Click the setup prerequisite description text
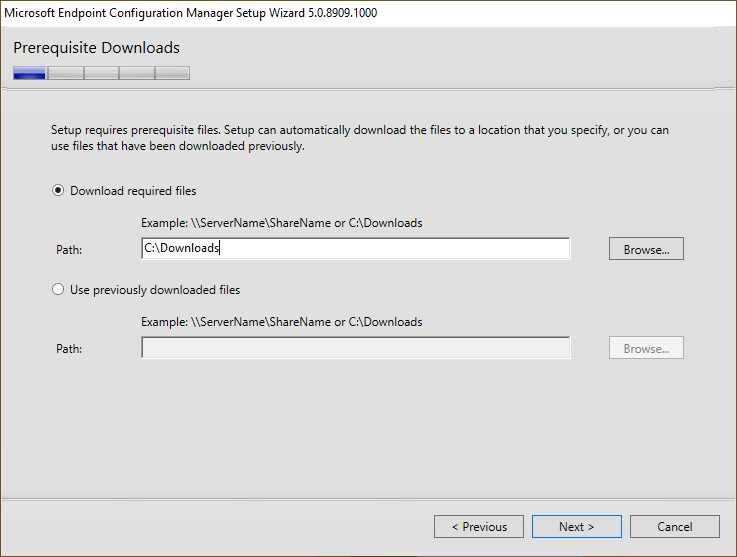The image size is (737, 557). 360,138
